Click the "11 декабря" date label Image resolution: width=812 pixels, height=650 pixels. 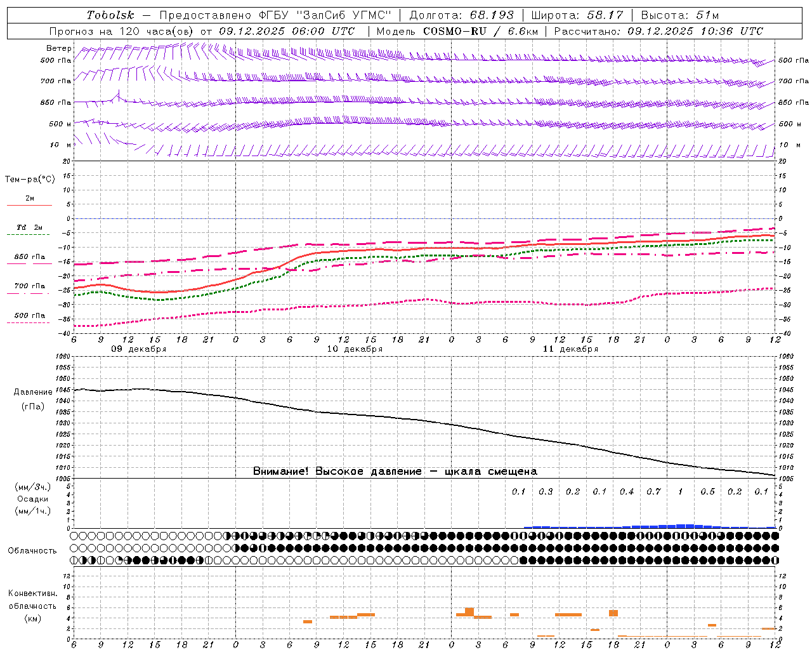(x=570, y=349)
